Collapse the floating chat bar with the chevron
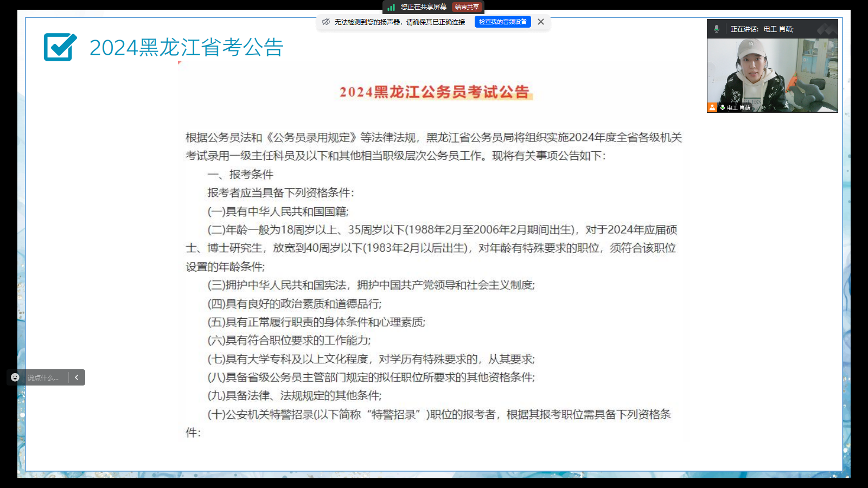 pos(76,377)
